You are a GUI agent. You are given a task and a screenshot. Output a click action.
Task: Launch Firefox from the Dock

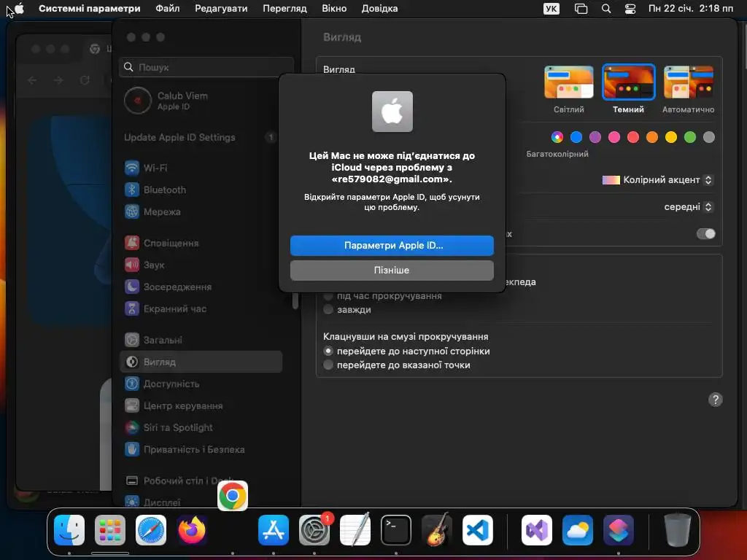[x=192, y=530]
